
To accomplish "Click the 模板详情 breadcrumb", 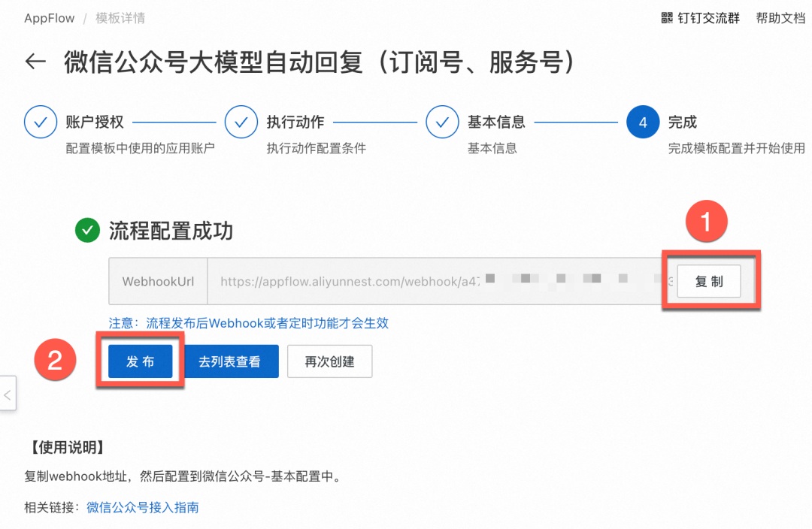I will [x=120, y=18].
